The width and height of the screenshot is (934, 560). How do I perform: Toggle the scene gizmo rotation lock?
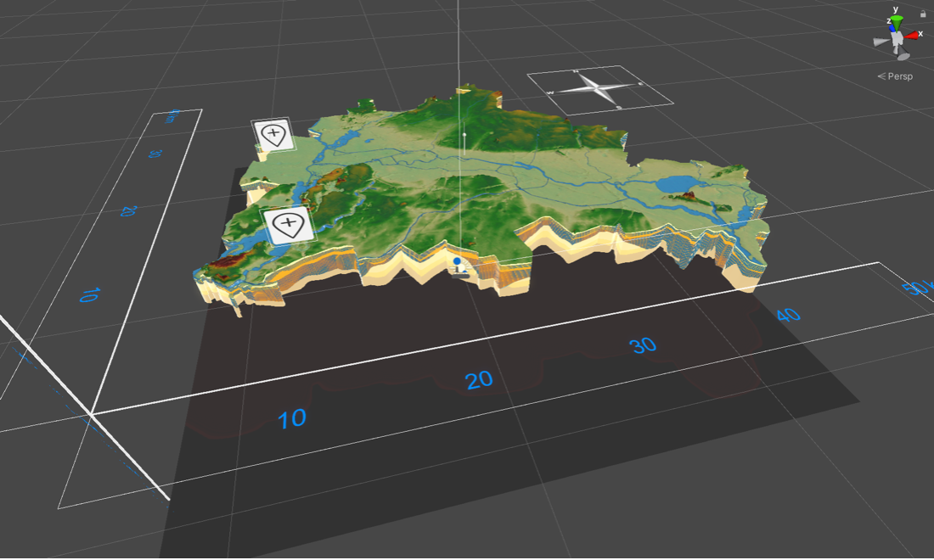click(923, 14)
